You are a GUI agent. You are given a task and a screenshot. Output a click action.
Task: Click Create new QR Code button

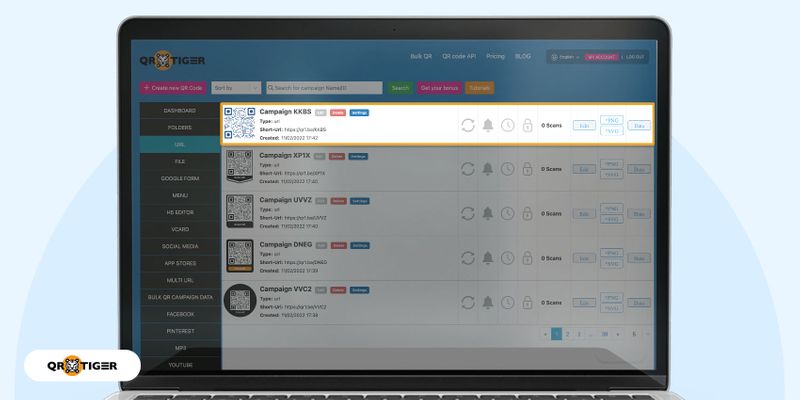173,88
